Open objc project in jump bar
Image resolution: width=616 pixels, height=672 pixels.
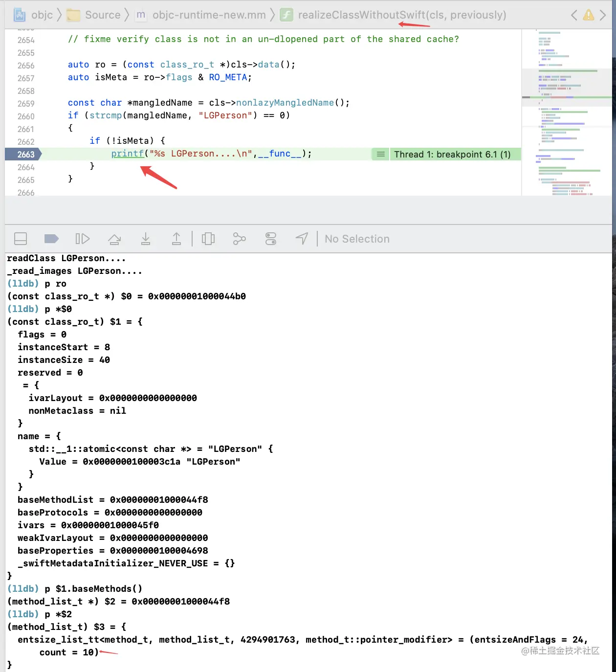coord(33,15)
